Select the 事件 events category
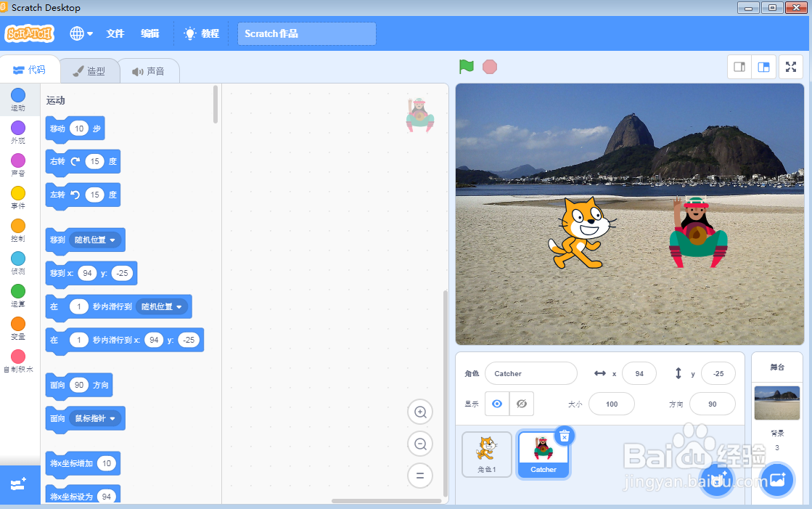 point(18,198)
